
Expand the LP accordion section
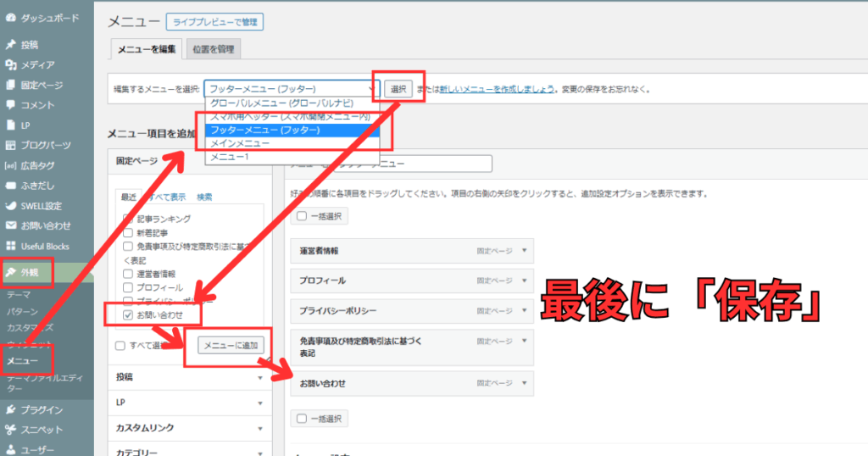pyautogui.click(x=190, y=403)
